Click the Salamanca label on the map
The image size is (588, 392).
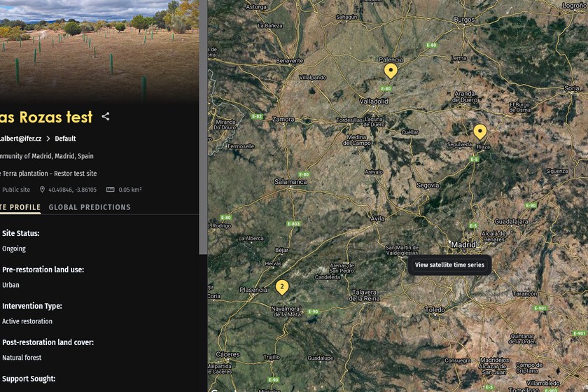pos(290,181)
